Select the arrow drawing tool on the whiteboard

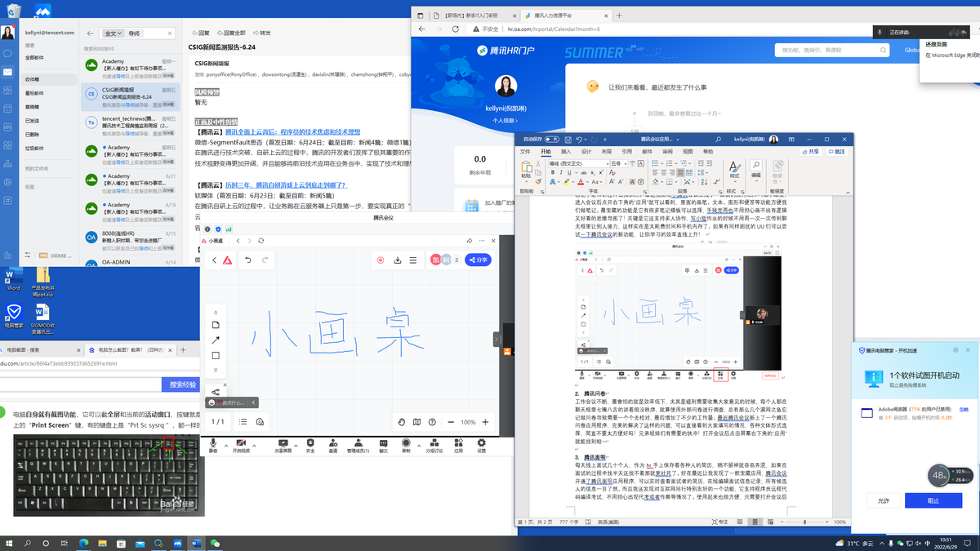point(216,340)
